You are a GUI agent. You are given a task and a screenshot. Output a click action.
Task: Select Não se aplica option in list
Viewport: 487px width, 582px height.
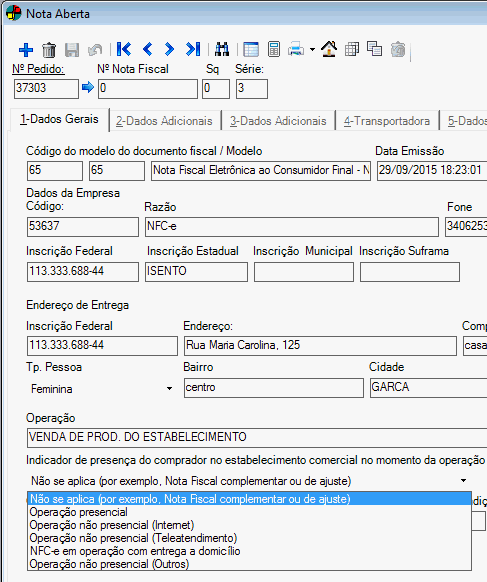point(249,499)
